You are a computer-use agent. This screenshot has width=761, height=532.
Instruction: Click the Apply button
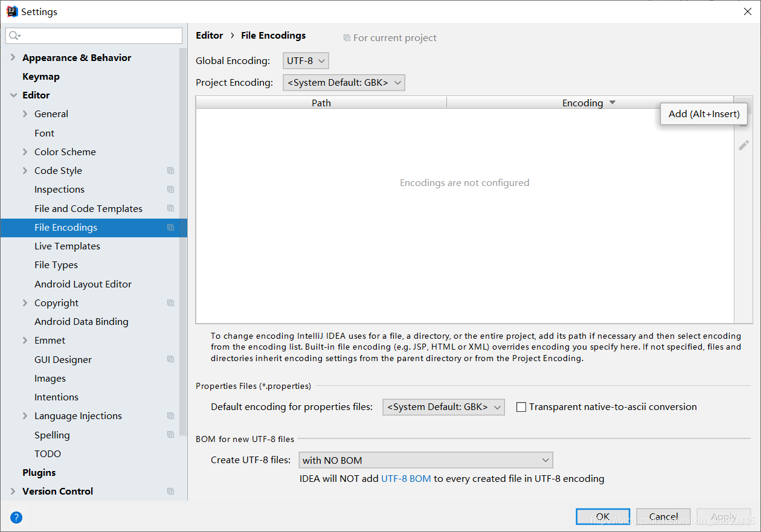pos(724,517)
